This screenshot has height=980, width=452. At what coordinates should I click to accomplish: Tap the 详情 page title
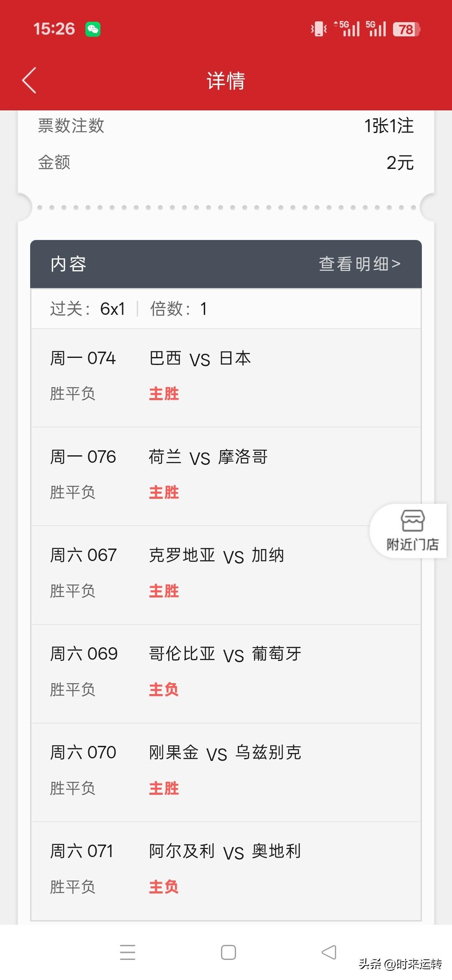click(226, 80)
